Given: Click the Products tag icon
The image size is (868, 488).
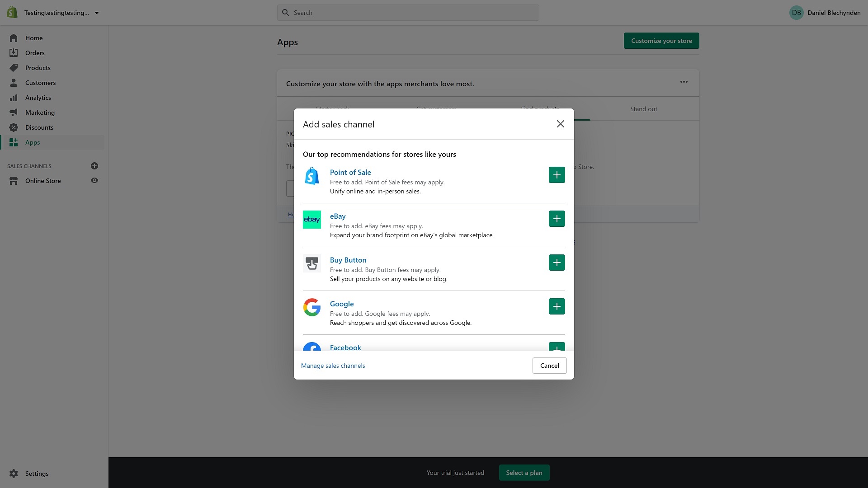Looking at the screenshot, I should coord(14,68).
